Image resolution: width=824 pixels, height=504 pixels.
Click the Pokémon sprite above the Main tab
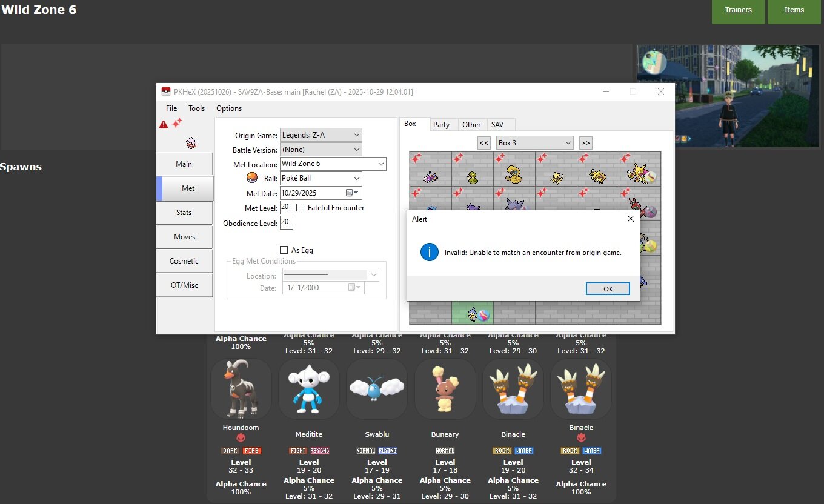(x=191, y=143)
